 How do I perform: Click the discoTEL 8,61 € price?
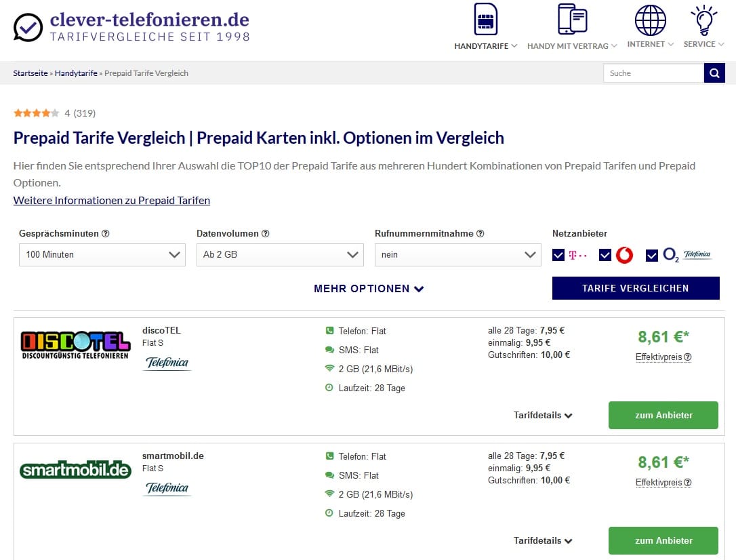[663, 337]
